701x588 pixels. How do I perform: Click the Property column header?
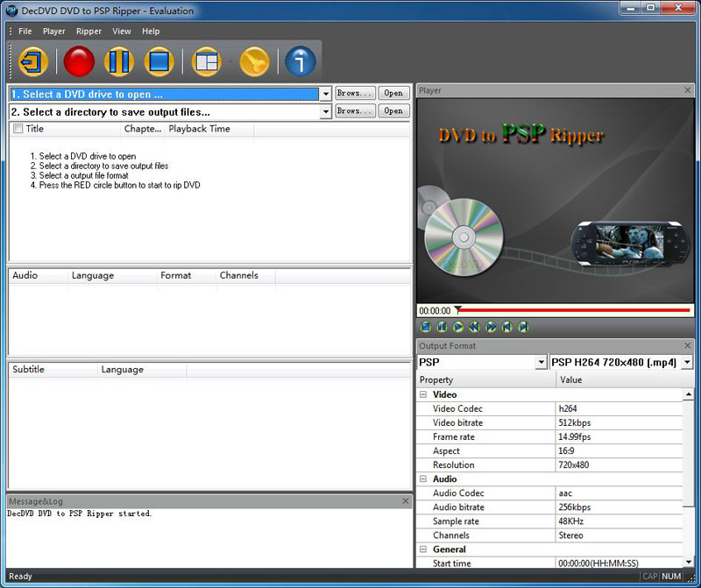coord(486,380)
